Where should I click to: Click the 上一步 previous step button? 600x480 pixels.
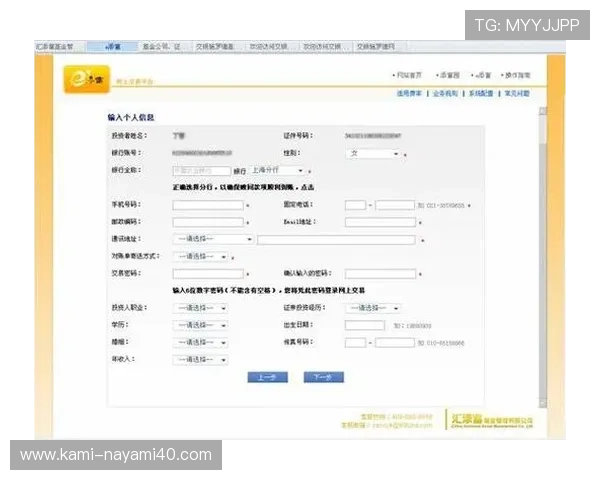click(267, 377)
